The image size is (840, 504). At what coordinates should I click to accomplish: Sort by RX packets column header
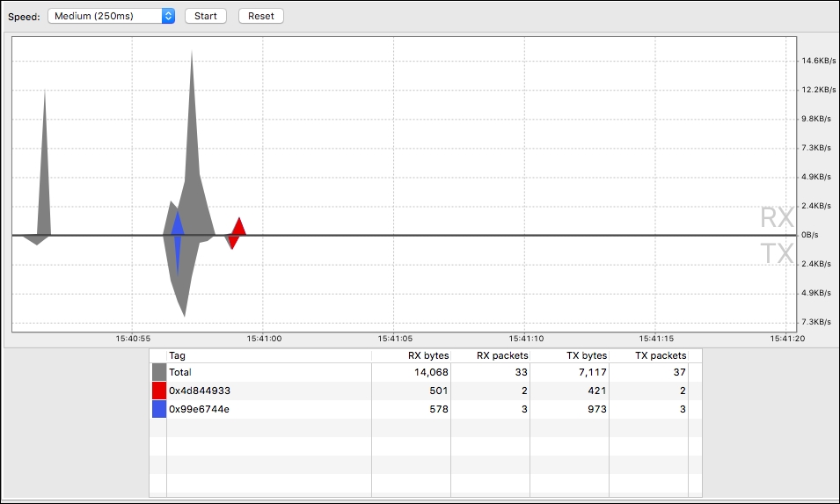point(490,356)
